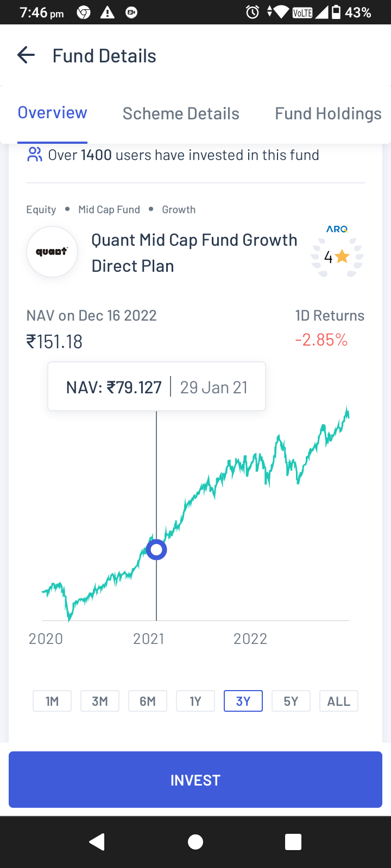The image size is (391, 868).
Task: Select the 1M chart range
Action: 52,701
